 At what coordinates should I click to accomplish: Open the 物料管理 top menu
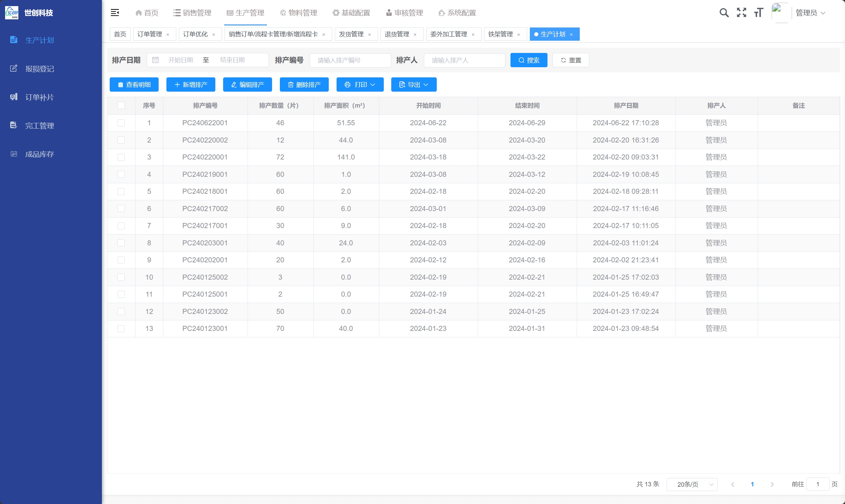pyautogui.click(x=298, y=13)
